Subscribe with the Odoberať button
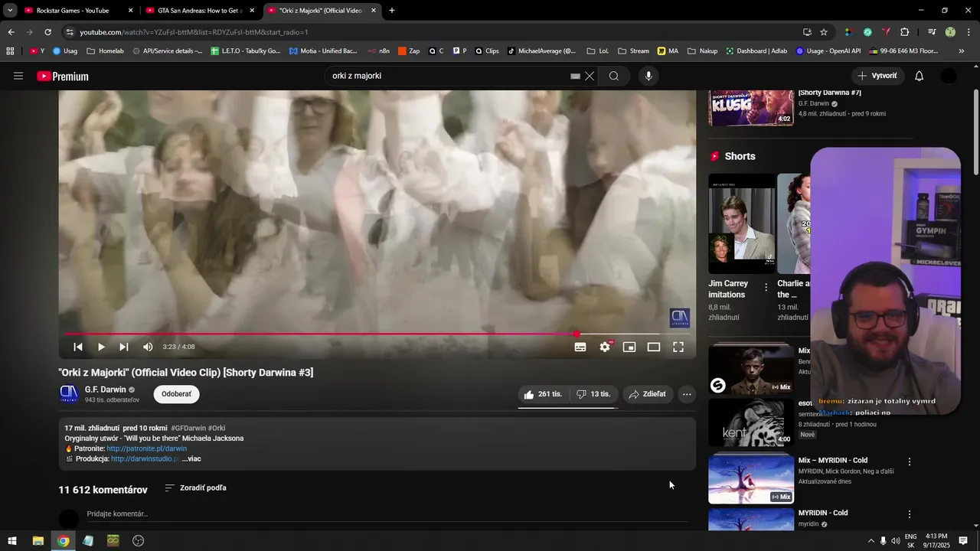The image size is (980, 551). [176, 394]
